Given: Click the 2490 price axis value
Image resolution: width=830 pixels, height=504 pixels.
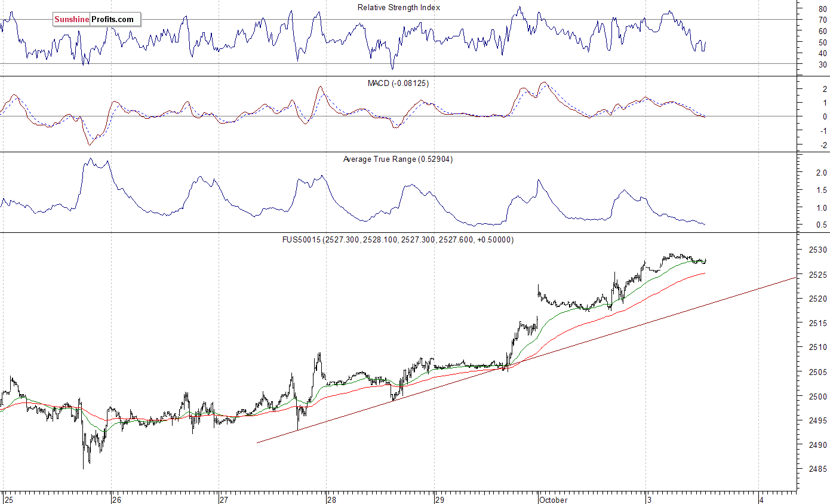Looking at the screenshot, I should tap(817, 445).
